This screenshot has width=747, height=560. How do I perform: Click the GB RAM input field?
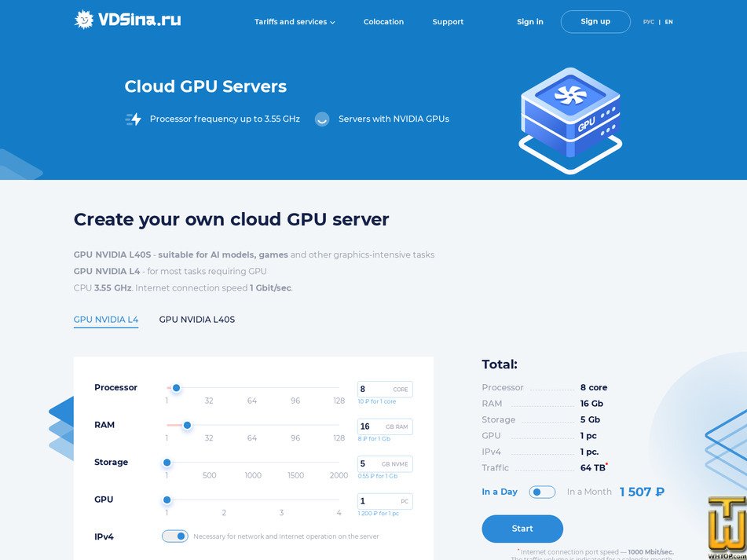tap(385, 426)
